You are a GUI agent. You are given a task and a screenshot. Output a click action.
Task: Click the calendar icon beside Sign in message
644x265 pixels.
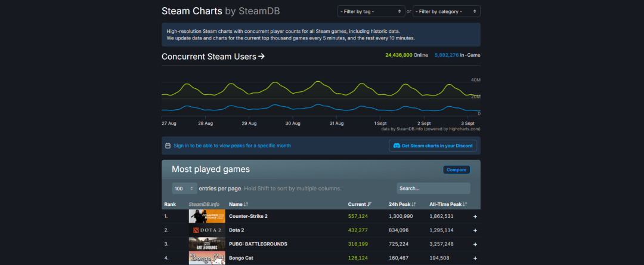[x=168, y=146]
